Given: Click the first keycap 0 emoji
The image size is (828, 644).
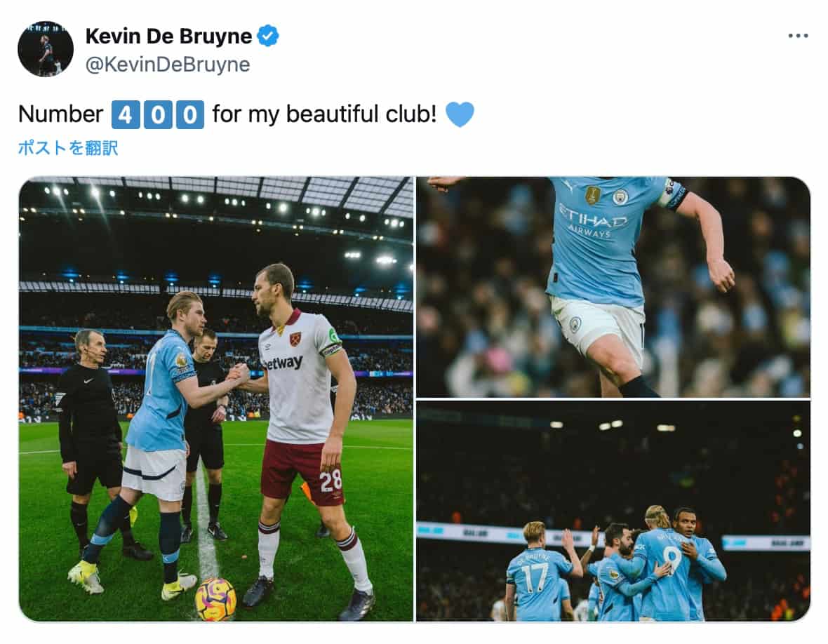Looking at the screenshot, I should tap(158, 114).
